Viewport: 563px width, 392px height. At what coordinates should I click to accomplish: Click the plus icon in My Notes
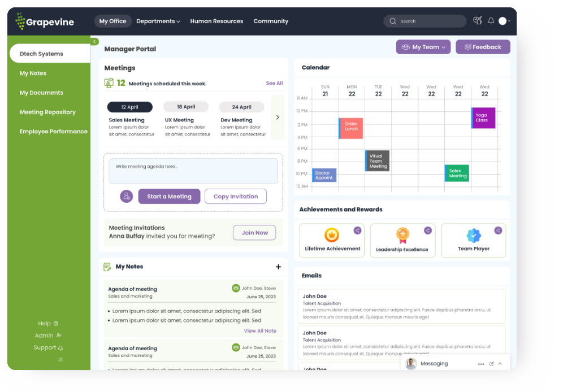(x=278, y=267)
